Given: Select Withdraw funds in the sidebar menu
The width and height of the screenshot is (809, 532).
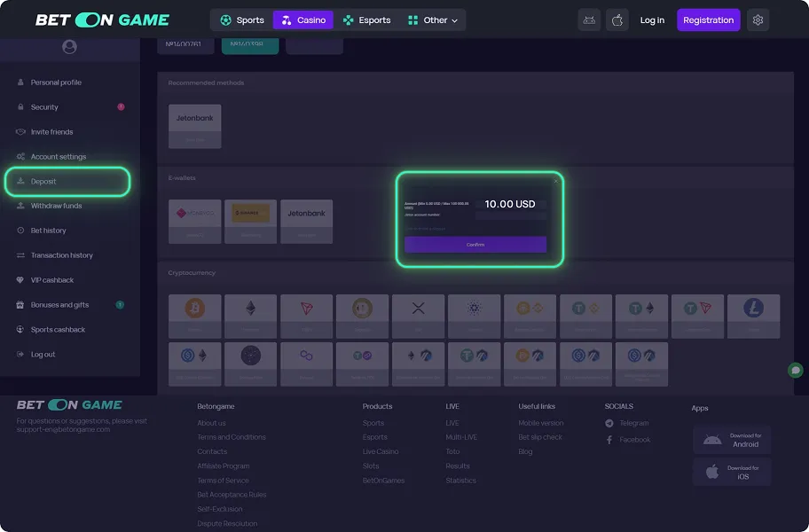Looking at the screenshot, I should [55, 206].
